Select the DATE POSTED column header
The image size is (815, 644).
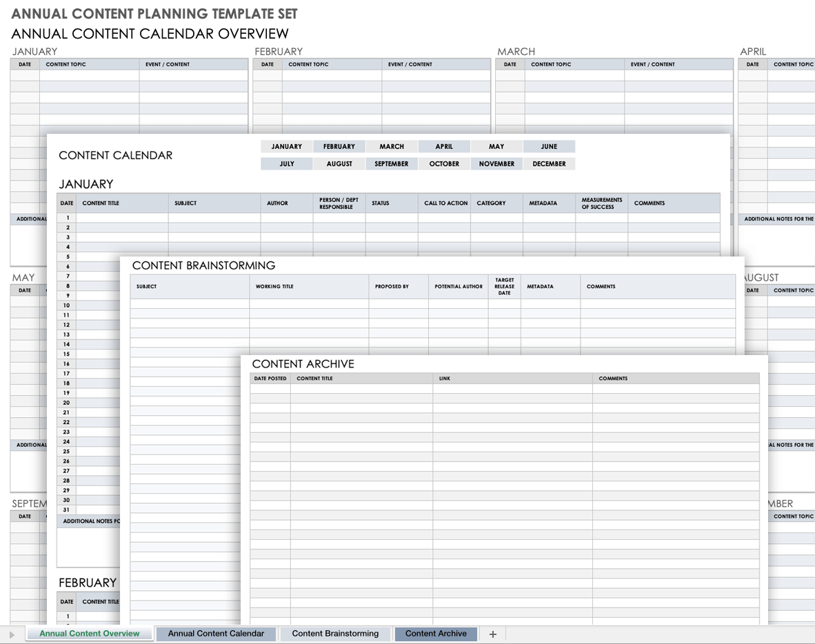pyautogui.click(x=270, y=379)
